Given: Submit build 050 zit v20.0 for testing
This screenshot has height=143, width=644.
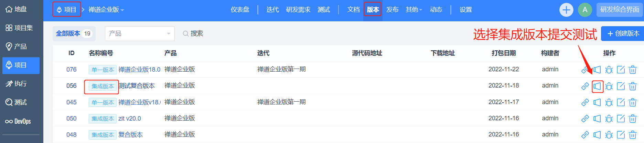Looking at the screenshot, I should [x=597, y=119].
